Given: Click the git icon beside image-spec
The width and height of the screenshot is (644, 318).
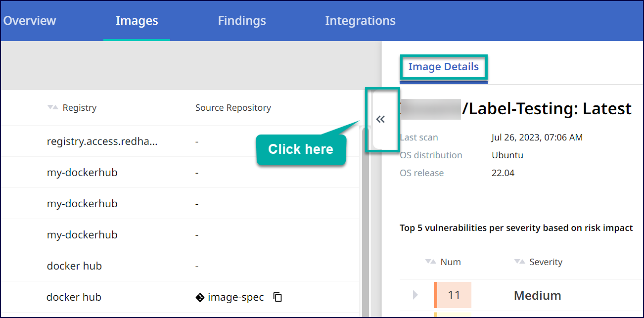Looking at the screenshot, I should 200,297.
